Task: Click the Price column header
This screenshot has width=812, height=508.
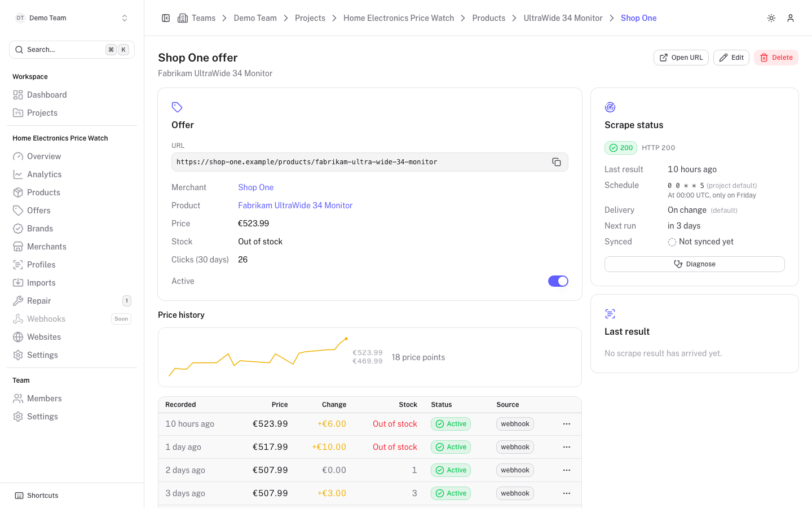Action: point(280,405)
